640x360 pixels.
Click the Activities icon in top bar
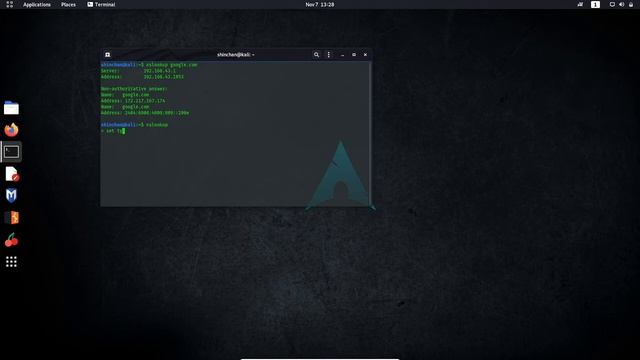[9, 4]
